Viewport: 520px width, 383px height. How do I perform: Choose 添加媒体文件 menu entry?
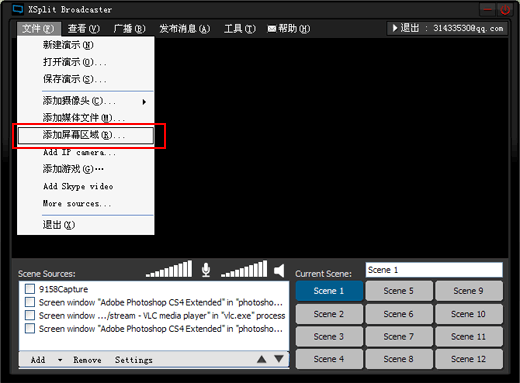tap(86, 118)
